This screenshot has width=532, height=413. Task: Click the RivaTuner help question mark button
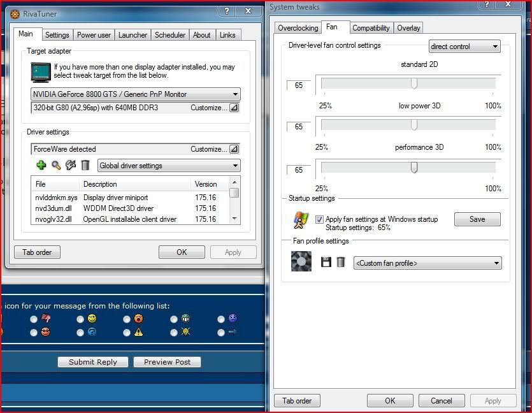pyautogui.click(x=227, y=11)
